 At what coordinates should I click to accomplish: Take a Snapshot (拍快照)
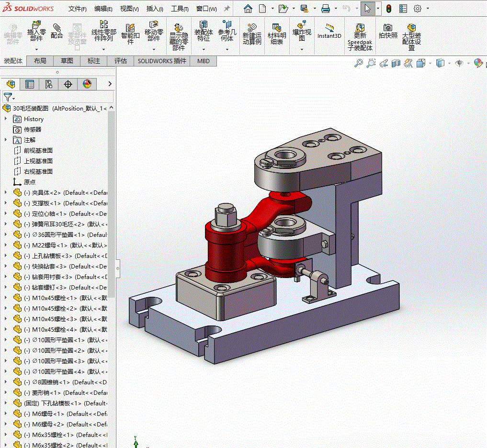(x=388, y=31)
